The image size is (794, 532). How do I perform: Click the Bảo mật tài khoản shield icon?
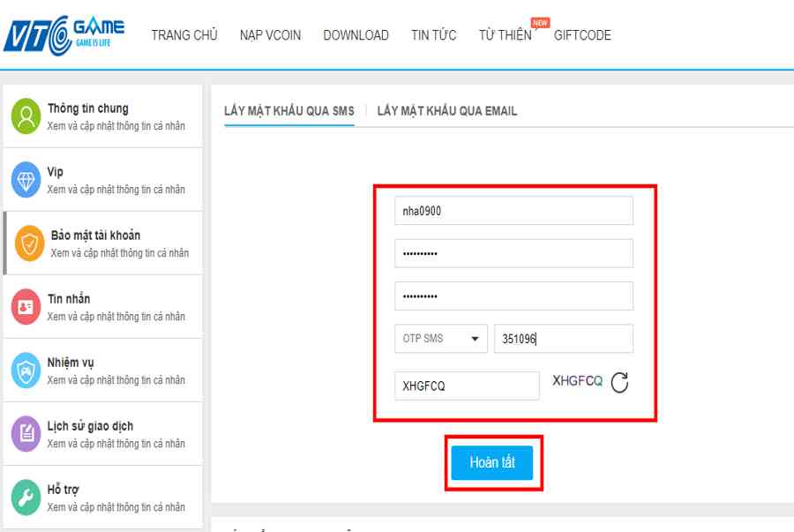29,244
